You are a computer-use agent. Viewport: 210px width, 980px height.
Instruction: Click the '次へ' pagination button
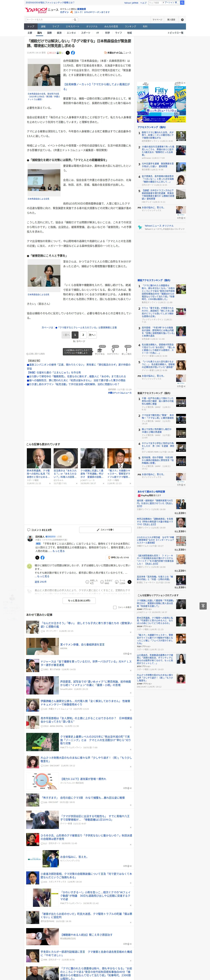pos(92,335)
